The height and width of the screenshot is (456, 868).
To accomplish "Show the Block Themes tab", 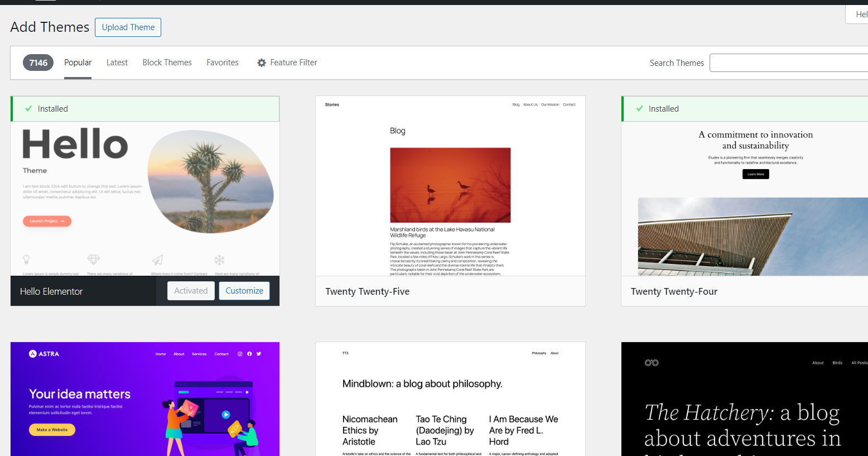I will (x=167, y=63).
